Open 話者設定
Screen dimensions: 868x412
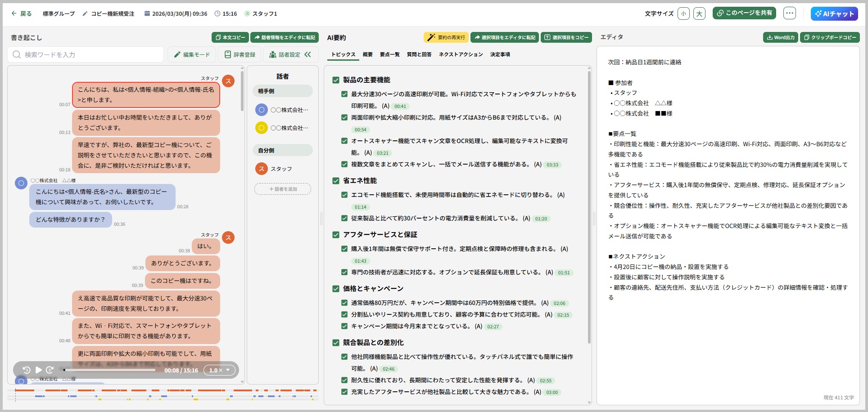coord(285,54)
